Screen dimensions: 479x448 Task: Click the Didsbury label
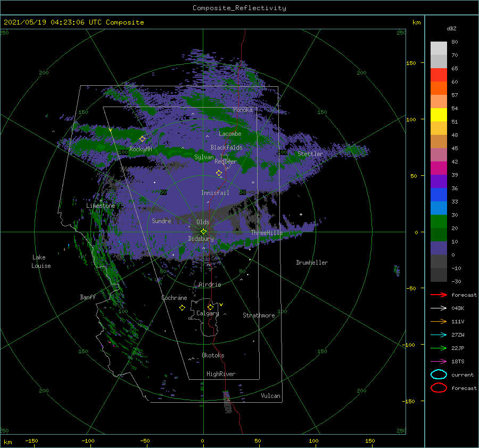point(201,239)
